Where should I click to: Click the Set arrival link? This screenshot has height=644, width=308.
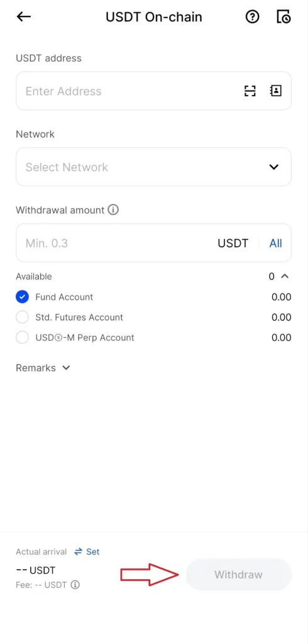point(93,552)
